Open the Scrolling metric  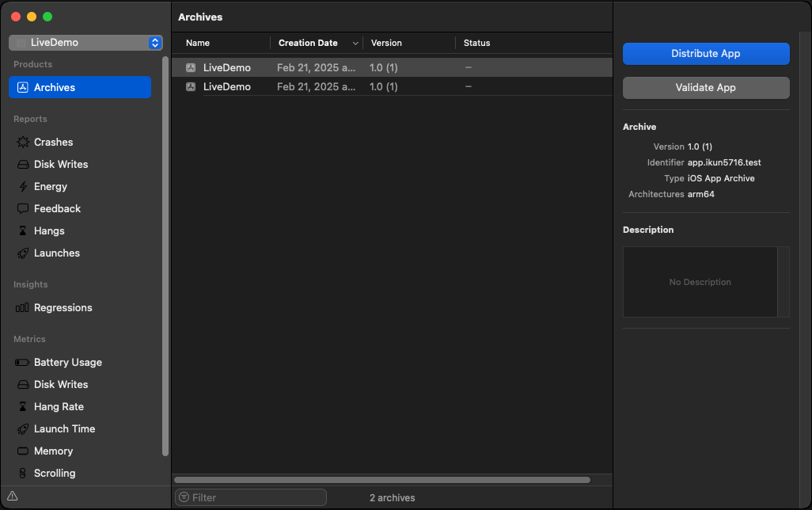click(55, 474)
